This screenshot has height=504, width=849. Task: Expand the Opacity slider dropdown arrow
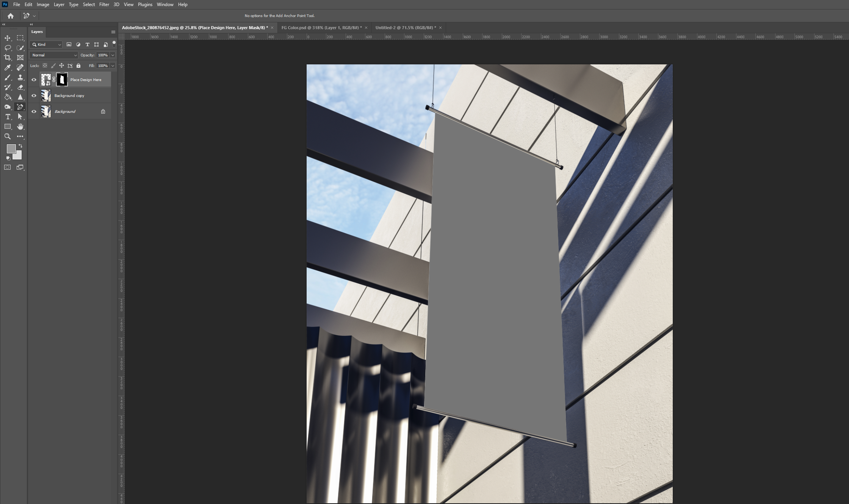click(x=113, y=55)
